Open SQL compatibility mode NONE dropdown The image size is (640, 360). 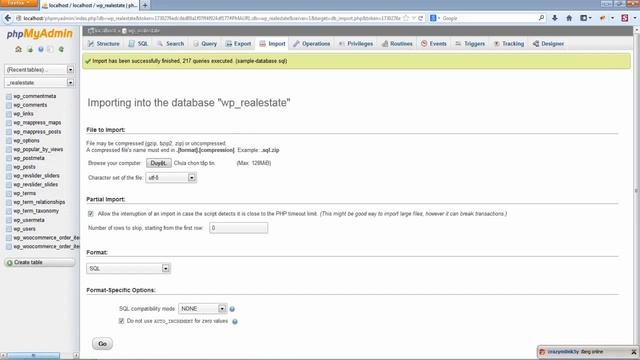(x=202, y=309)
